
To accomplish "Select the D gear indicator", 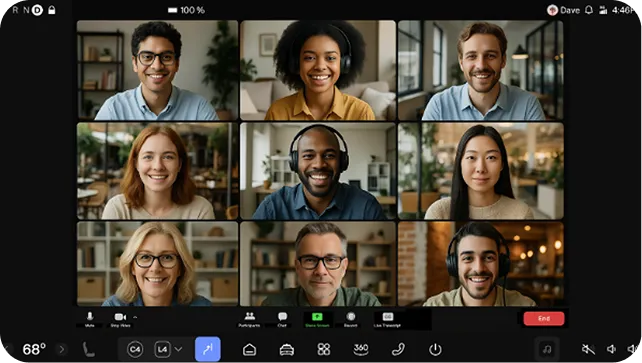I will coord(37,10).
